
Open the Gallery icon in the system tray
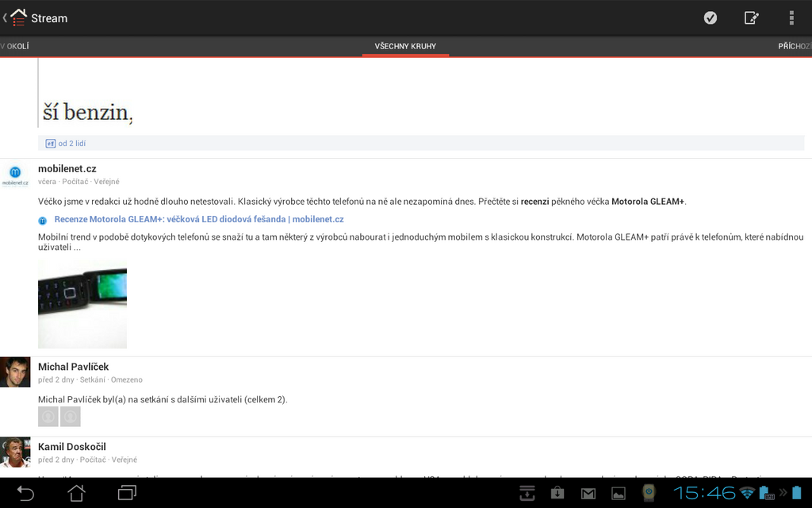pos(619,493)
